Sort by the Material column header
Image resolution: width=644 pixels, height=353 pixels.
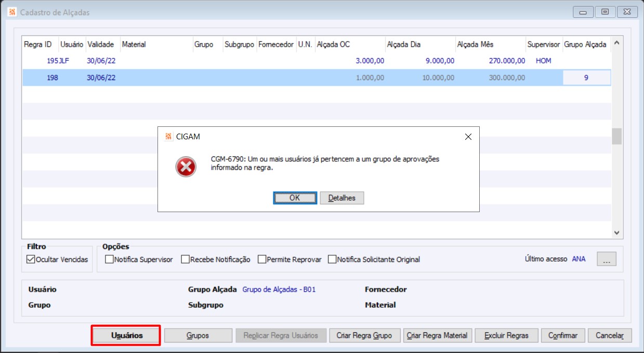pos(156,45)
